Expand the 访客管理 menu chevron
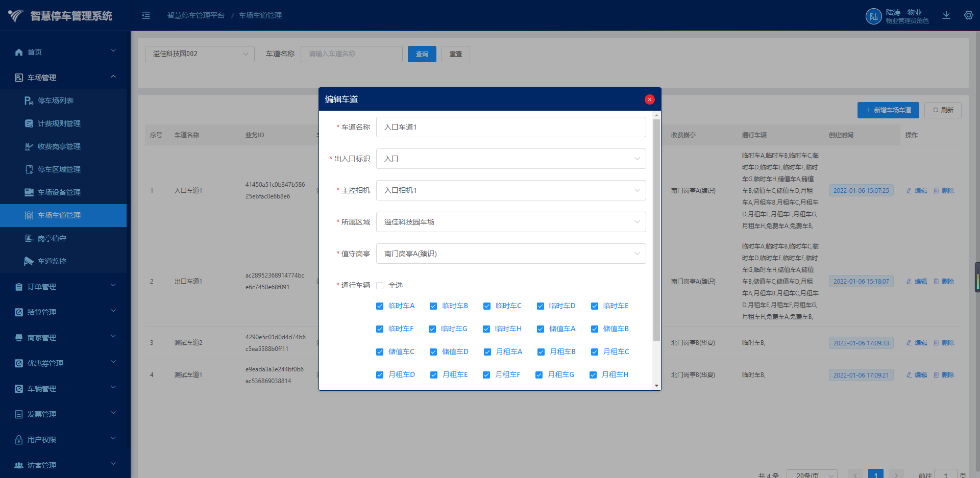The image size is (980, 478). click(113, 464)
